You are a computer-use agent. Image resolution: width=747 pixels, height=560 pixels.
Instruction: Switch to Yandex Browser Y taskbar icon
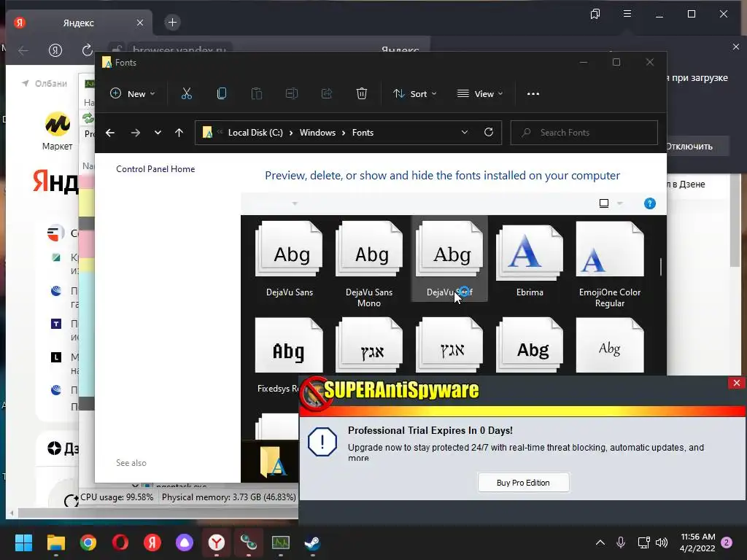pyautogui.click(x=217, y=542)
